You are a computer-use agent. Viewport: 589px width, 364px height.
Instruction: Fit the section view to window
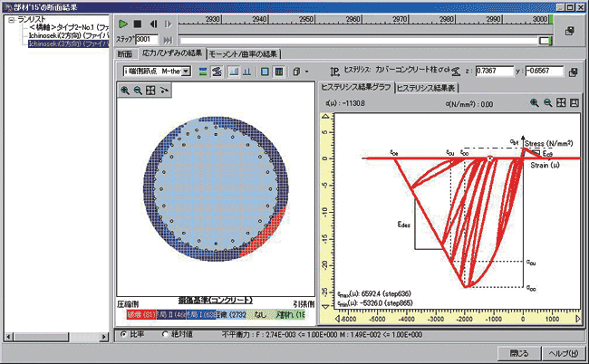click(x=150, y=91)
